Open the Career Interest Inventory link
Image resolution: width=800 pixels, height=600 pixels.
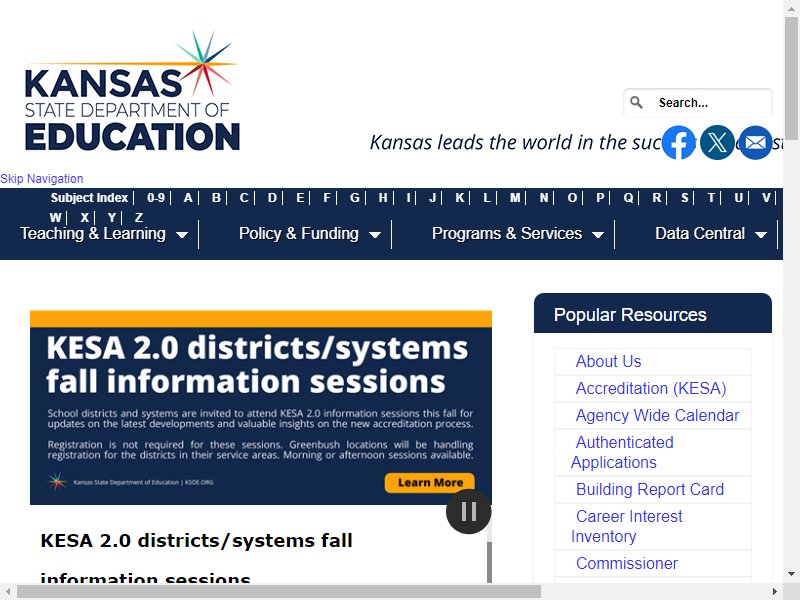[x=627, y=526]
